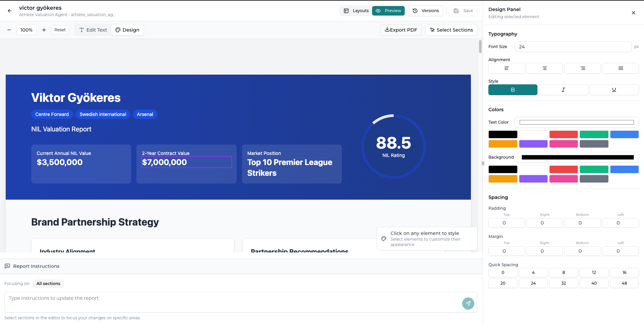The image size is (644, 324).
Task: Set quick spacing to 48
Action: pos(625,283)
